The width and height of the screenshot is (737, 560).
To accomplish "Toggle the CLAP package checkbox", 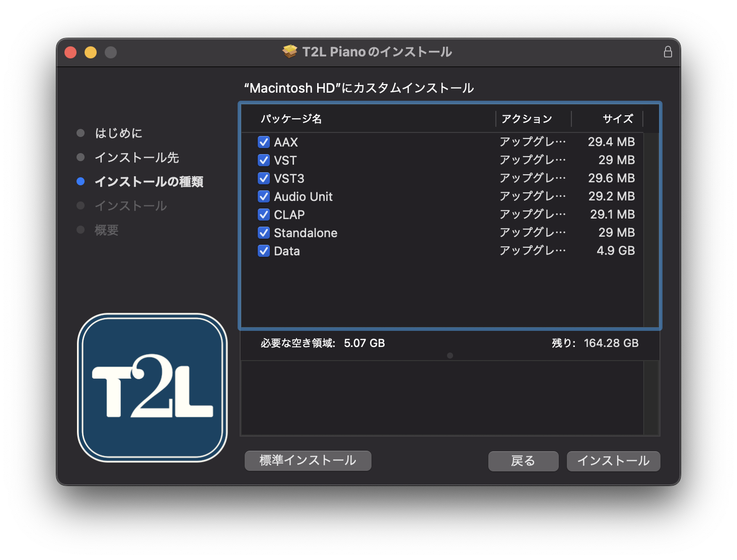I will pos(264,215).
